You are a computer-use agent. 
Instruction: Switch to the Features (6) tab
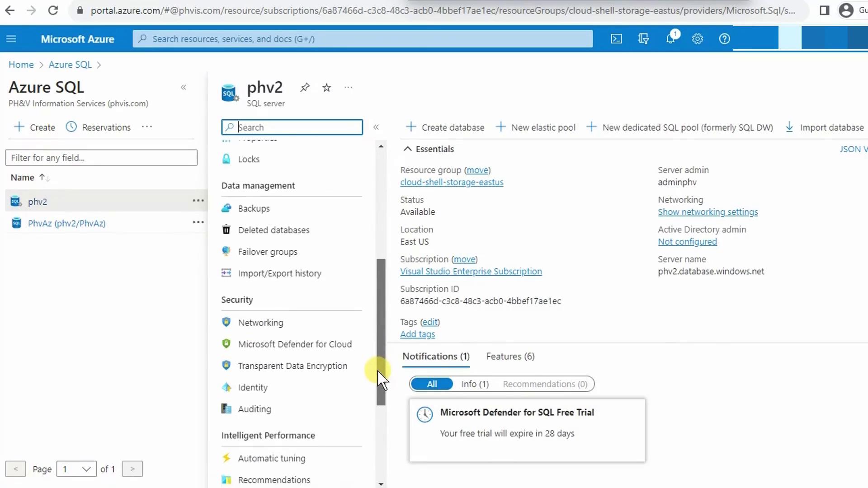[x=510, y=357]
